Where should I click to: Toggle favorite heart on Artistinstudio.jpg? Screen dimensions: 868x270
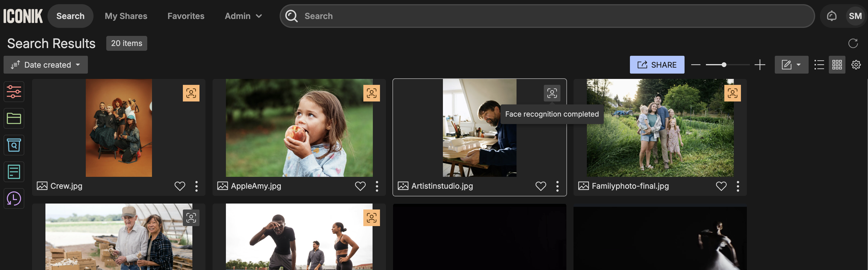541,186
